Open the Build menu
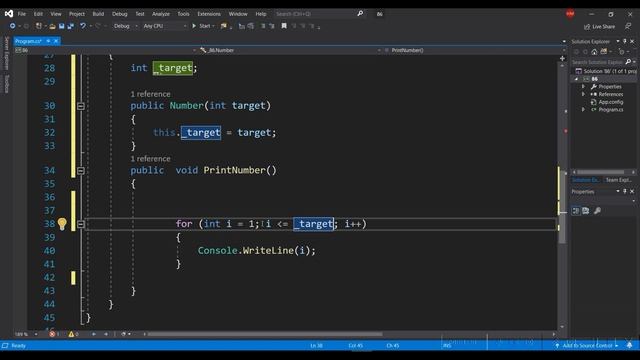 (98, 14)
